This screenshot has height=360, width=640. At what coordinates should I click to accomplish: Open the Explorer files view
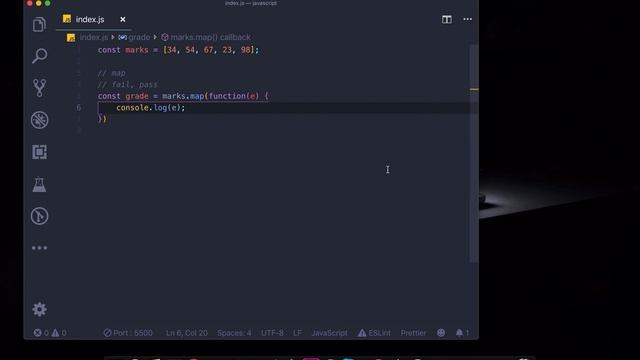[x=39, y=25]
